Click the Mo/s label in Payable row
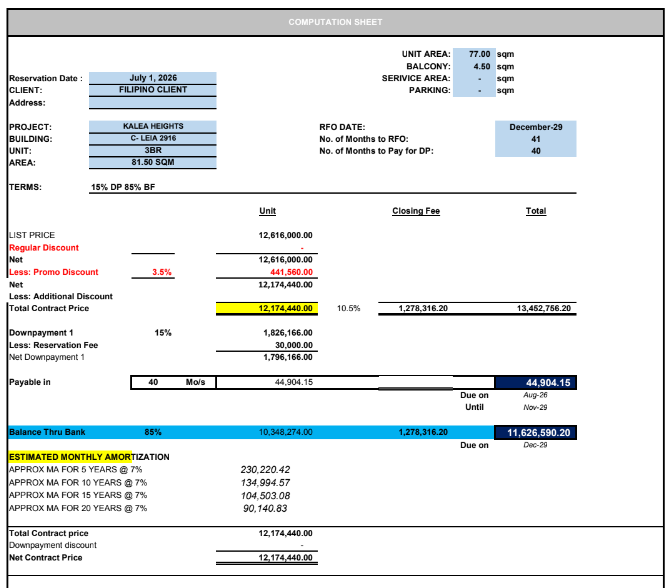The height and width of the screenshot is (588, 667). 195,382
